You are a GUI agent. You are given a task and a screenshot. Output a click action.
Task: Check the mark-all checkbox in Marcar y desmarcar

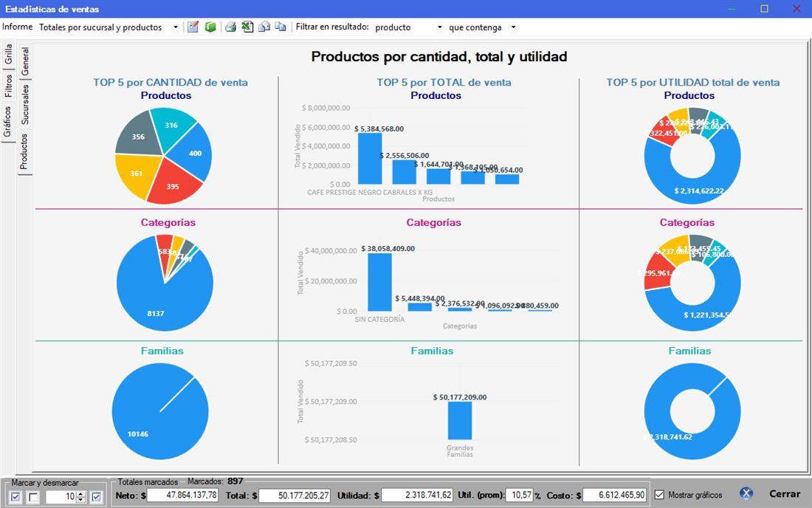(x=16, y=497)
